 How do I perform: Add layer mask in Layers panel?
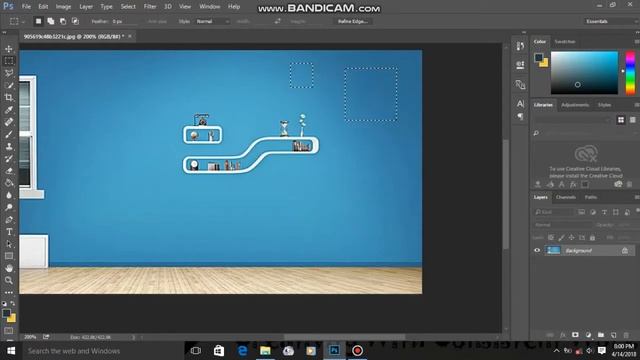(575, 335)
